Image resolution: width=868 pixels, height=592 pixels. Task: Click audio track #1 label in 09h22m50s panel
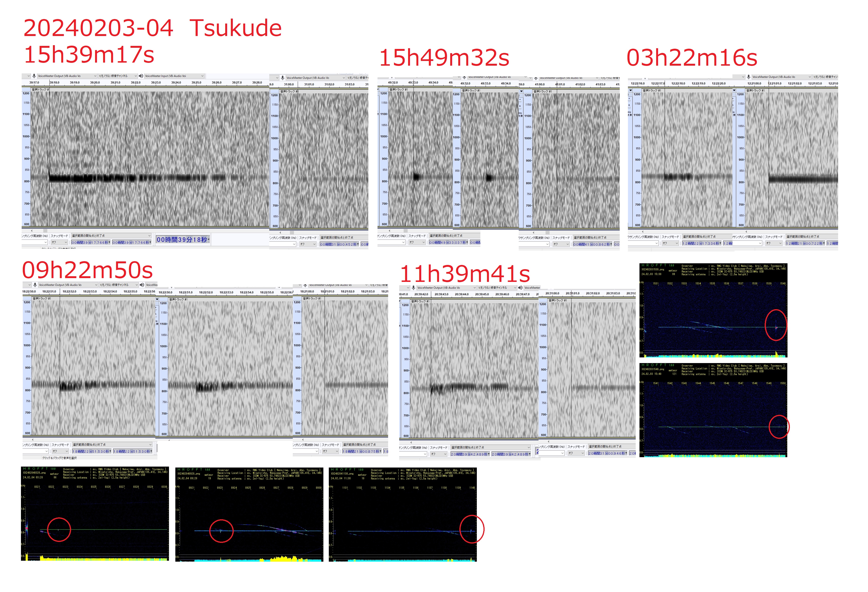tap(42, 298)
